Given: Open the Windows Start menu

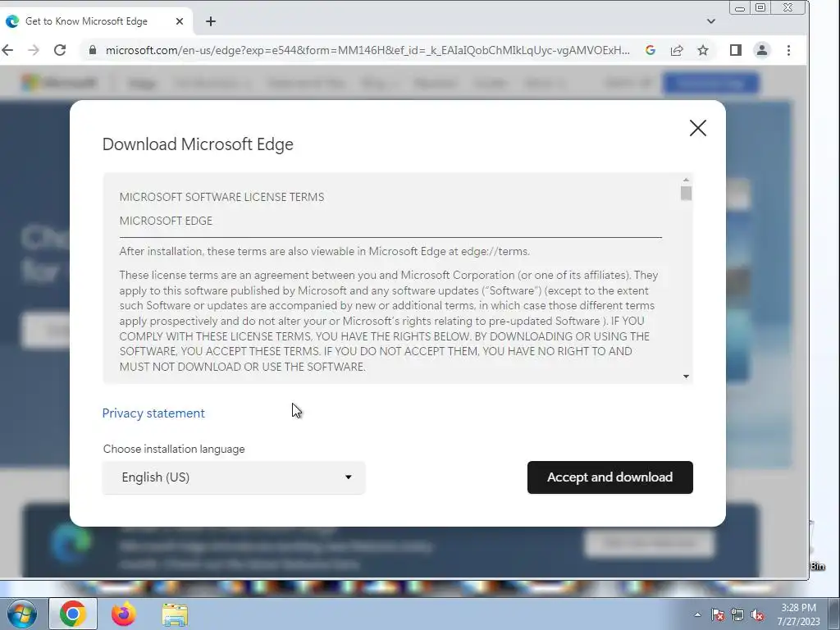Looking at the screenshot, I should pos(21,614).
